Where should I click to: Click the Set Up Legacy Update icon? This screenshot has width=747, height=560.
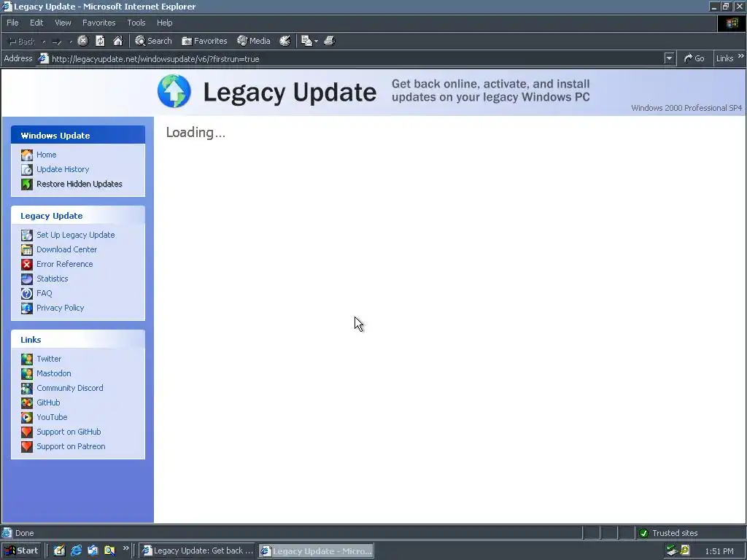point(27,235)
